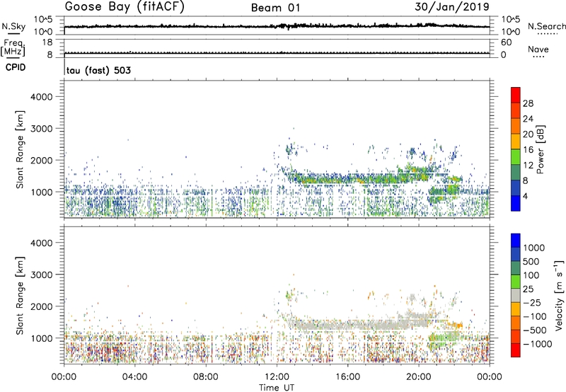Click the bright blue bottom power swatch
Viewport: 566px width, 392px height.
[x=516, y=203]
